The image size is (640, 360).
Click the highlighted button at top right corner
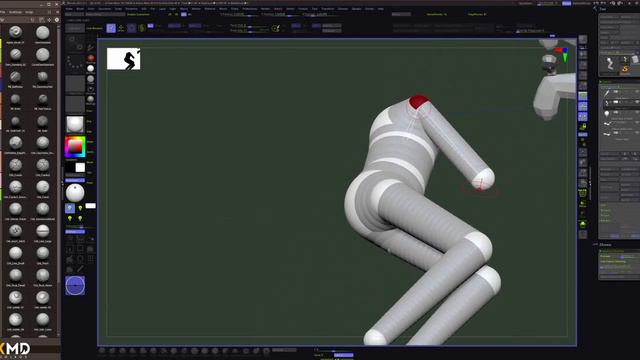click(567, 3)
